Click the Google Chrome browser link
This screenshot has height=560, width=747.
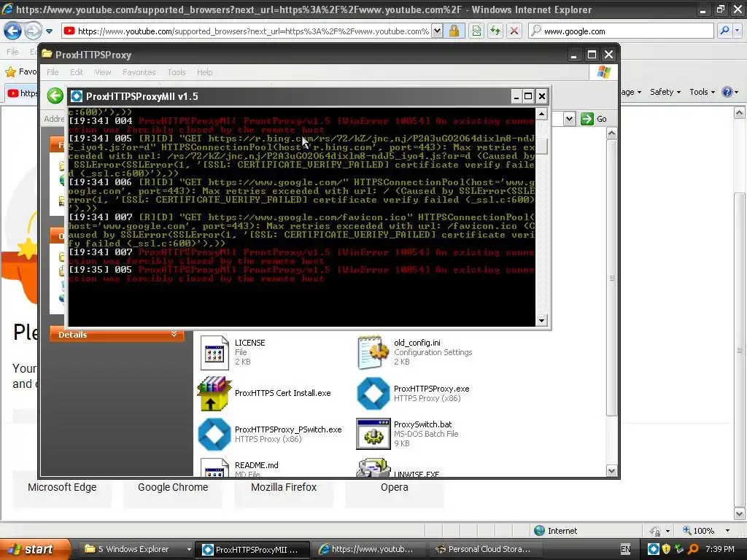173,487
